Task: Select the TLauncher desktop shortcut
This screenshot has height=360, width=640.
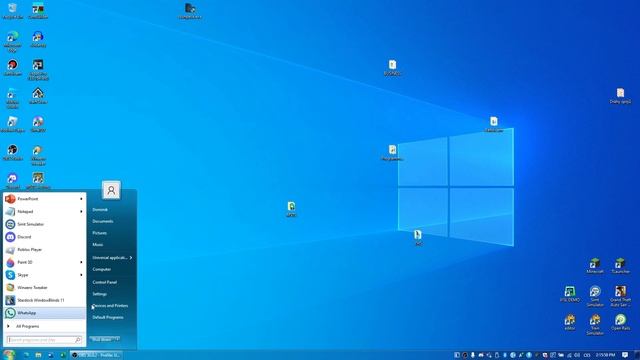Action: point(620,266)
